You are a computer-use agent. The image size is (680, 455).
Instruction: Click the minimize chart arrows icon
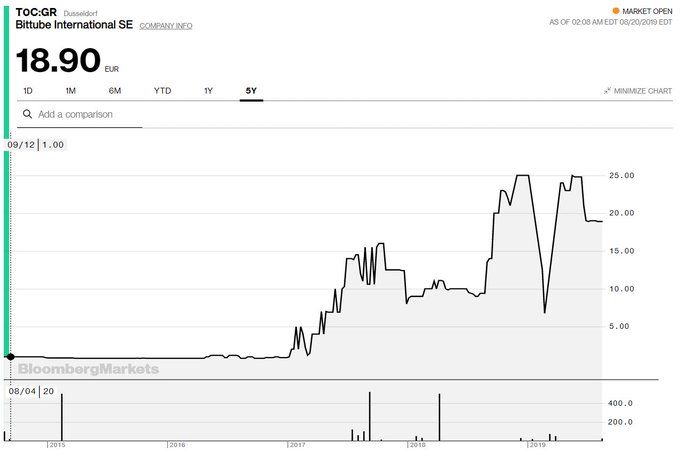coord(607,91)
